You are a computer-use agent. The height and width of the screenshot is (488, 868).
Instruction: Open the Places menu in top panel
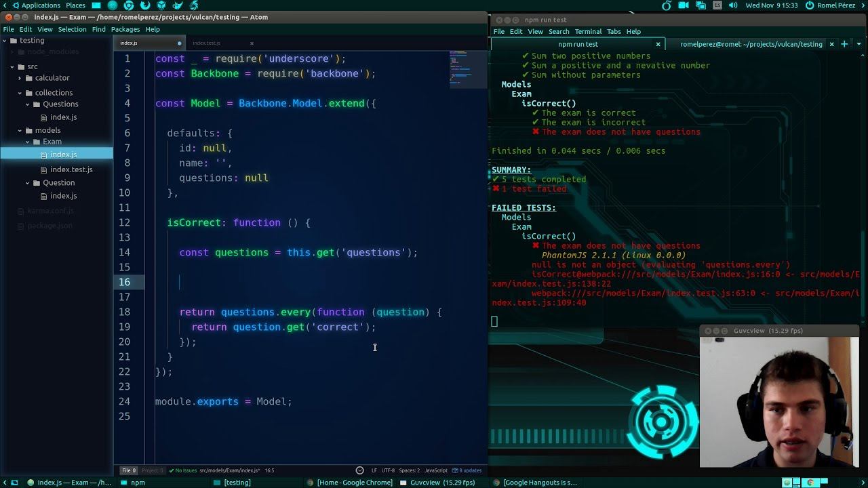click(x=75, y=5)
